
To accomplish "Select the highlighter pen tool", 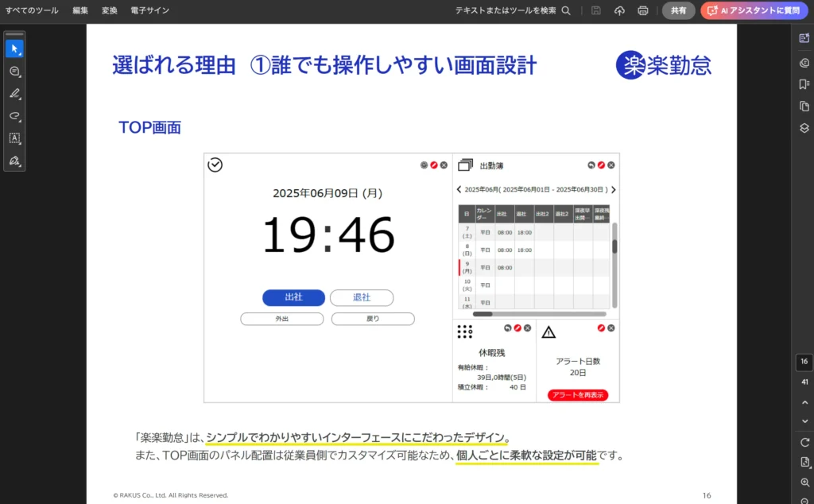I will click(14, 94).
